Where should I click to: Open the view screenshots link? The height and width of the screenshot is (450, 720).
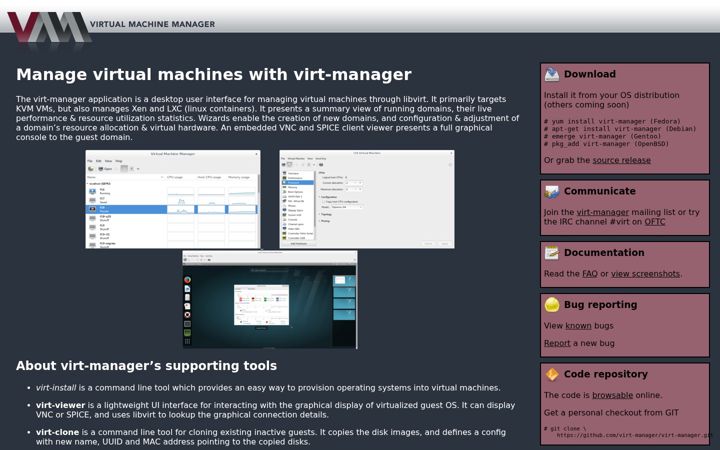pos(645,274)
